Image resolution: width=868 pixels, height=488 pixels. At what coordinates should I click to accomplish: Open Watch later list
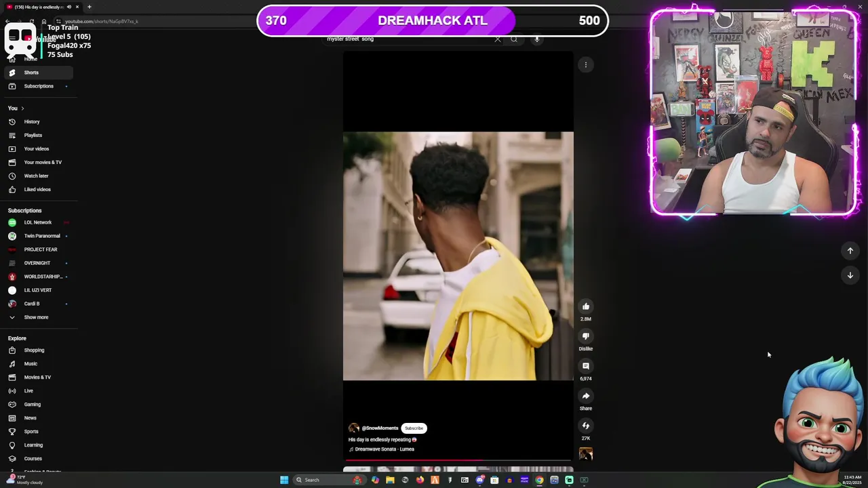click(39, 176)
